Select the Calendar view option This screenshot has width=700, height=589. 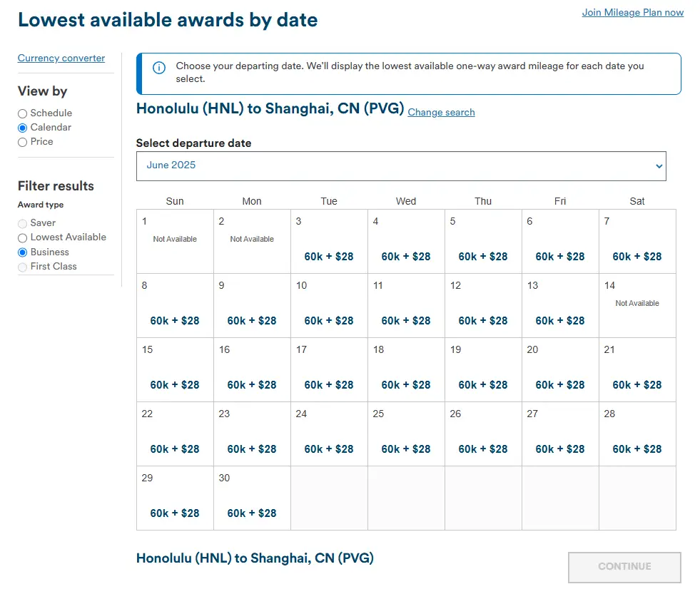[23, 128]
